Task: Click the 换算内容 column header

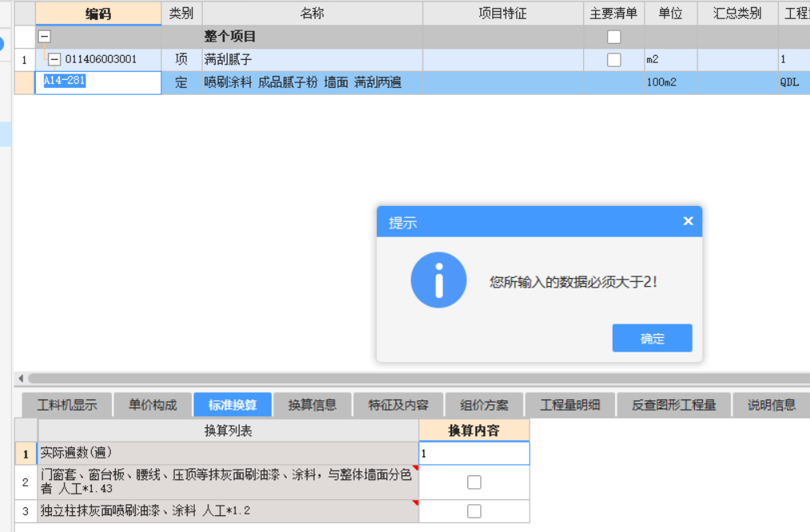Action: [474, 431]
